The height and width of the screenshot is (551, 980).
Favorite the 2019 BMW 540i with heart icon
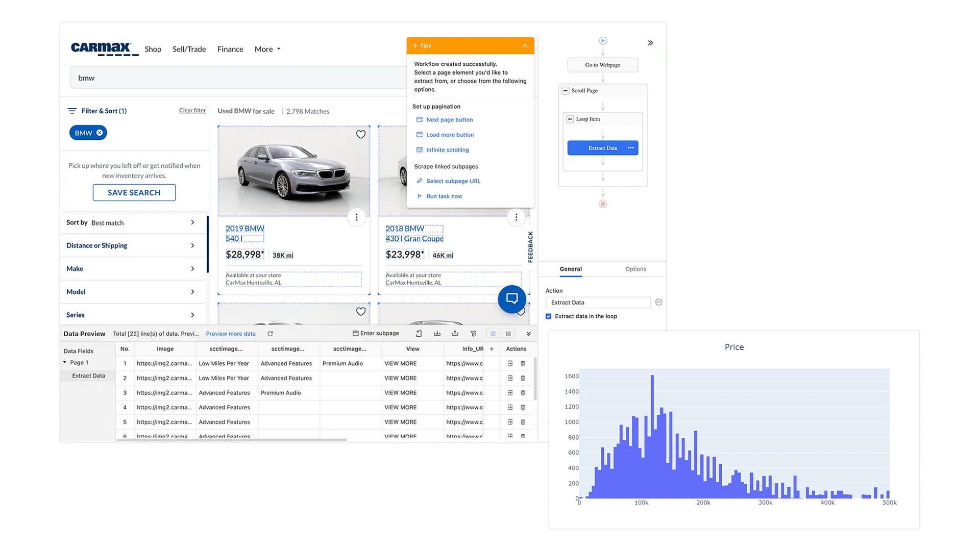[x=361, y=134]
